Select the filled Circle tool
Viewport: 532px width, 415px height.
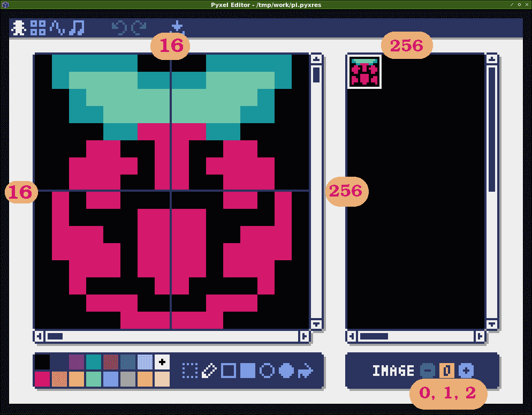pyautogui.click(x=286, y=371)
